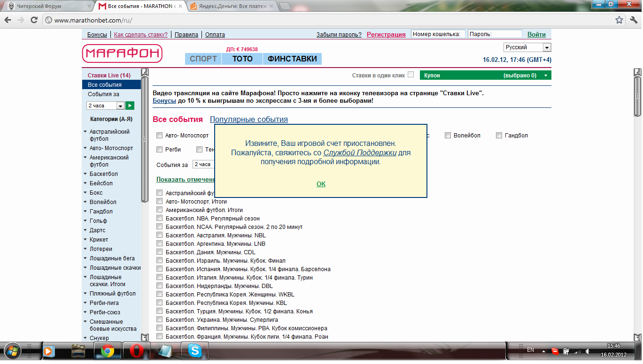Toggle the Ставки в один клик checkbox

point(411,75)
